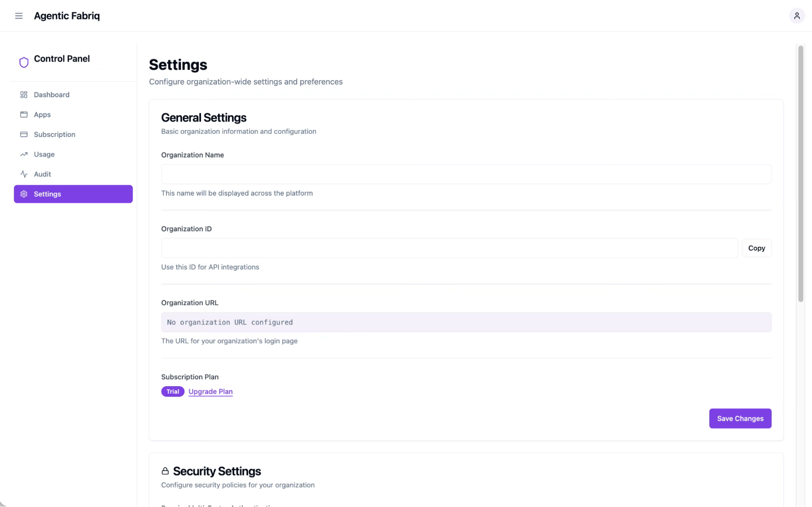Click the hamburger menu icon
Viewport: 812px width, 507px height.
[x=19, y=16]
